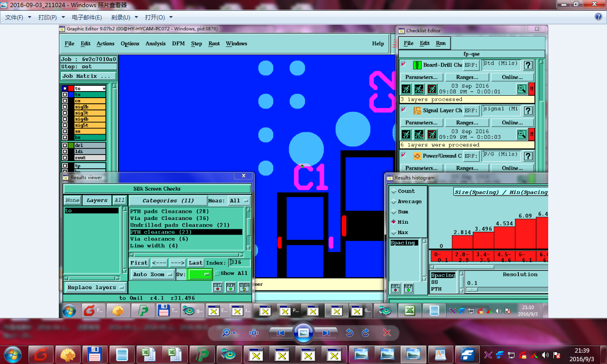Toggle the Signal Layer check checkbox
607x364 pixels.
tap(404, 109)
